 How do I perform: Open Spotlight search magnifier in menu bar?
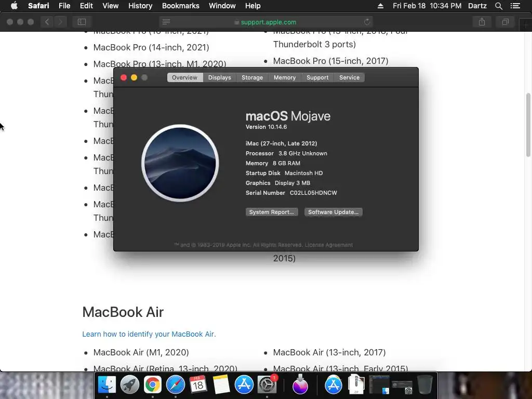498,6
